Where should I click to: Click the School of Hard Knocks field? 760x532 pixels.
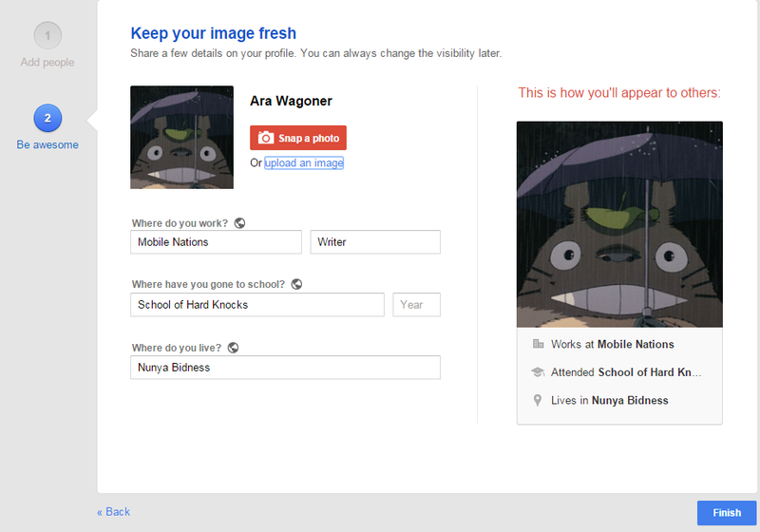pos(257,305)
